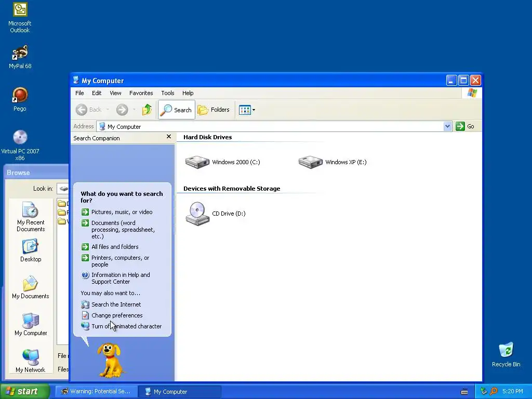The image size is (532, 399).
Task: Click My Documents in Browse dialog
Action: [31, 287]
